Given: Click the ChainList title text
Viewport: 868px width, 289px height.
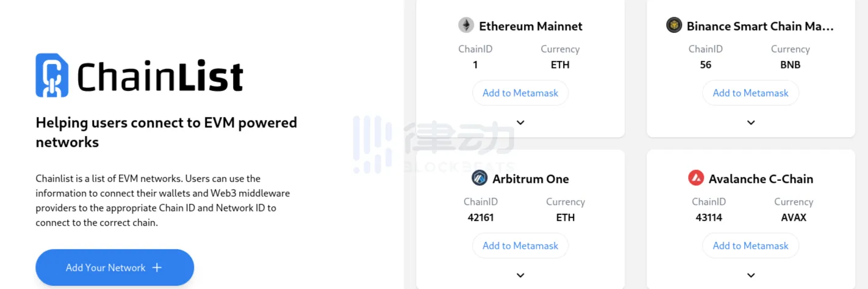Looking at the screenshot, I should tap(160, 77).
